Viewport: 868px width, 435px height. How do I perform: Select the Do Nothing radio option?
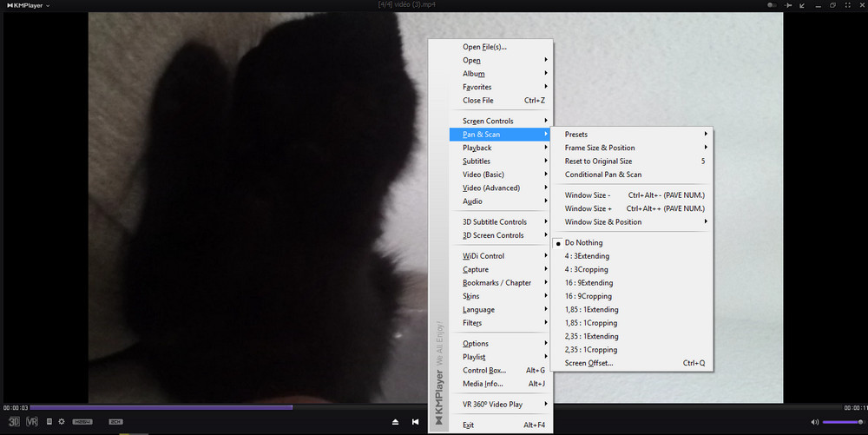point(632,242)
